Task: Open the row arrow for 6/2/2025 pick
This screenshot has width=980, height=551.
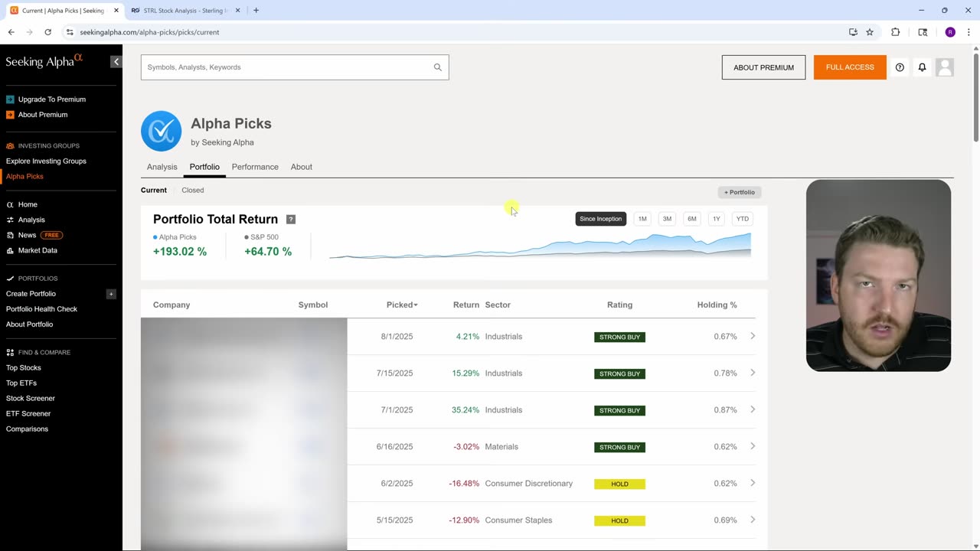Action: [753, 483]
